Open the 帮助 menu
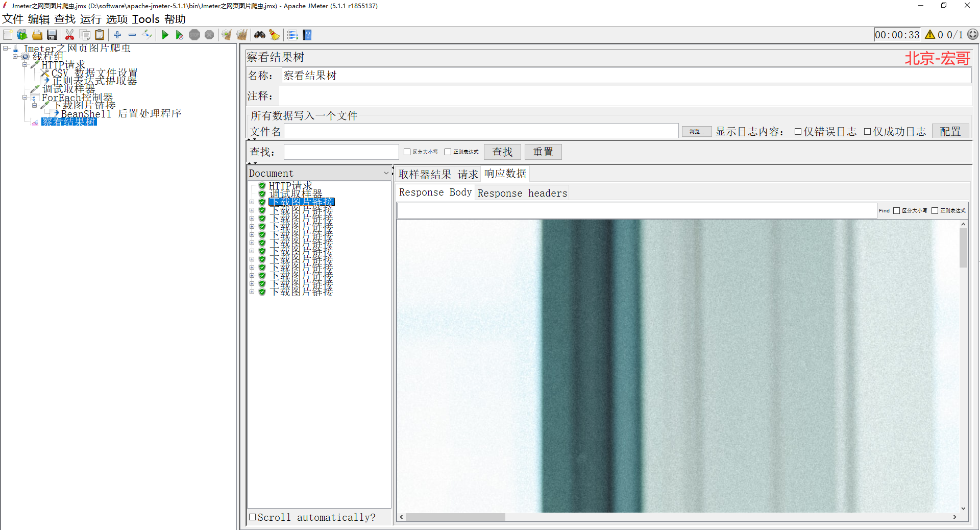 [x=175, y=19]
